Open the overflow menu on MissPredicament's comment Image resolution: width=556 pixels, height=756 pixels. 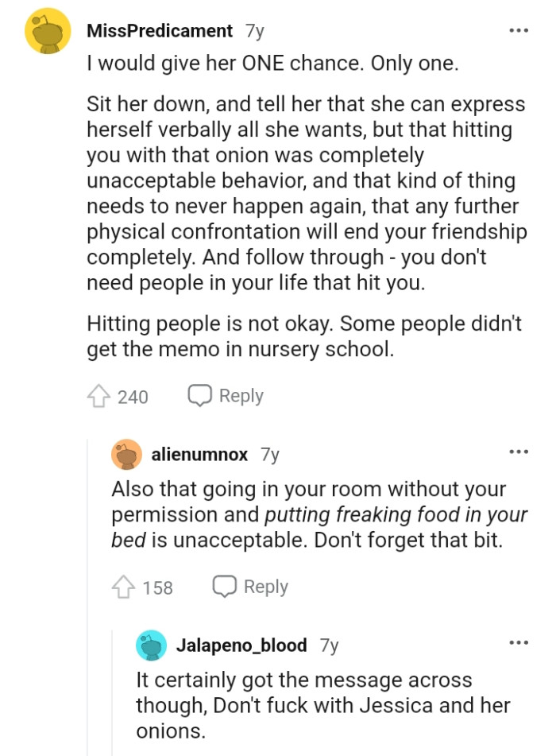pyautogui.click(x=518, y=29)
